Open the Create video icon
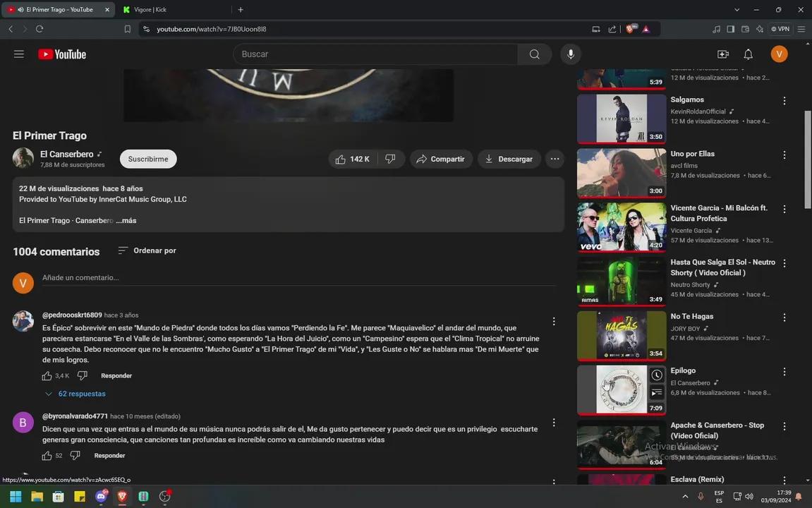Image resolution: width=812 pixels, height=508 pixels. 723,54
